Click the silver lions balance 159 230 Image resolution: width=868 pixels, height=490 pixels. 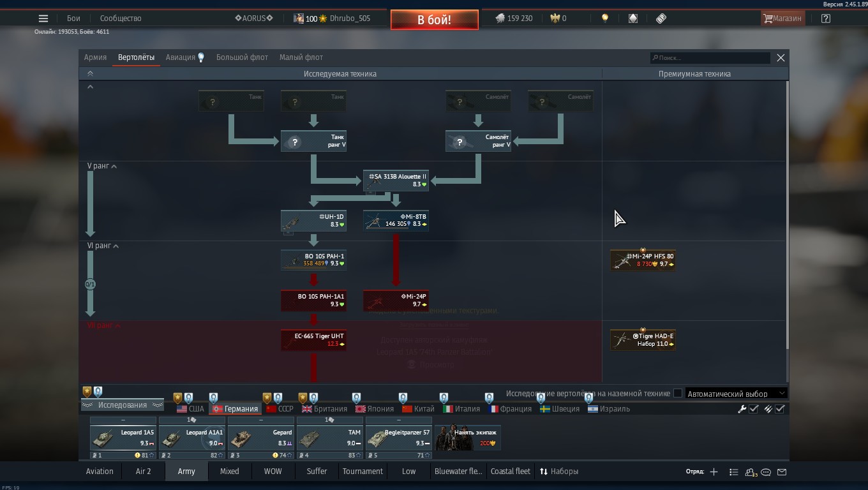coord(514,19)
